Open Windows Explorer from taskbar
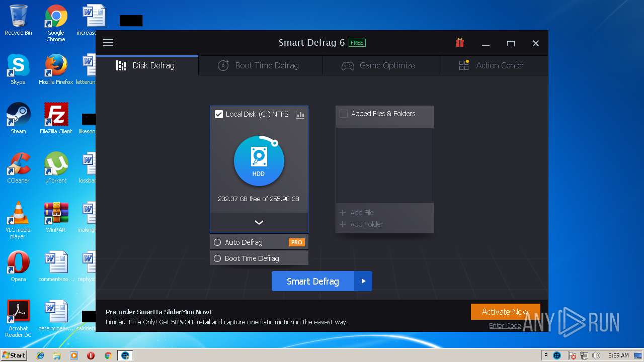The width and height of the screenshot is (644, 362). [x=57, y=355]
